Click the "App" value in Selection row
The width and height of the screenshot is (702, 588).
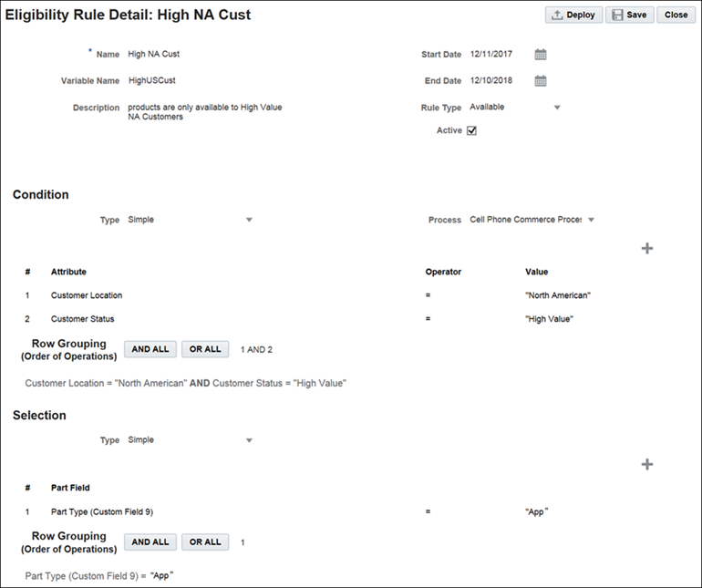536,511
